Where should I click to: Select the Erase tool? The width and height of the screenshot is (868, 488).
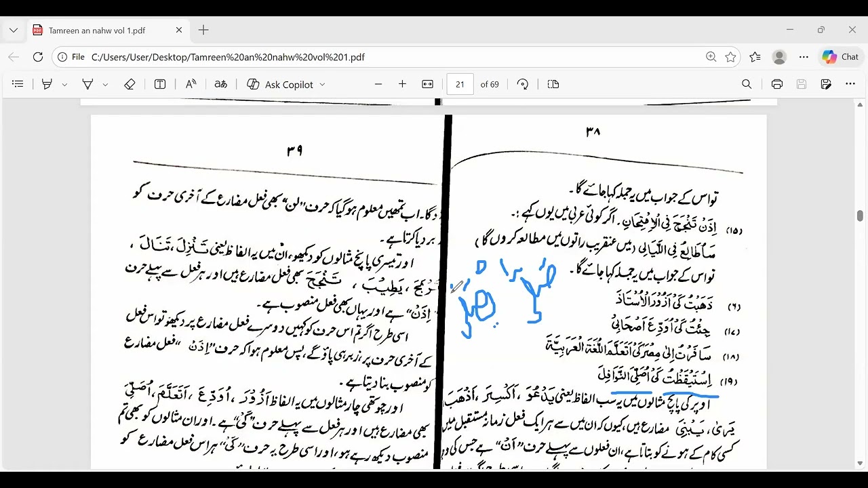click(x=130, y=84)
